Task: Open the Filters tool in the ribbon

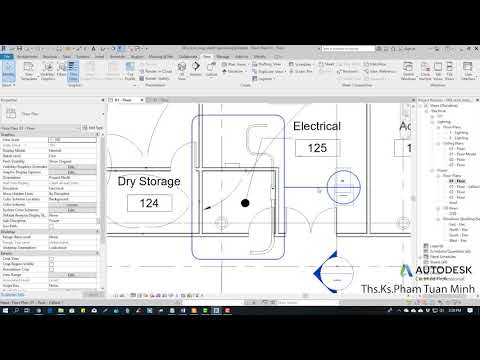Action: click(x=61, y=69)
